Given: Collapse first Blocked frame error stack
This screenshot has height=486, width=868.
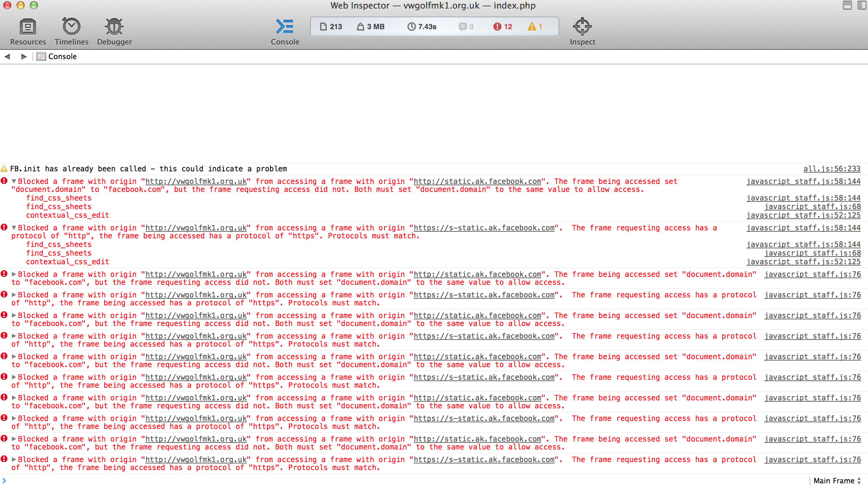Looking at the screenshot, I should (14, 181).
